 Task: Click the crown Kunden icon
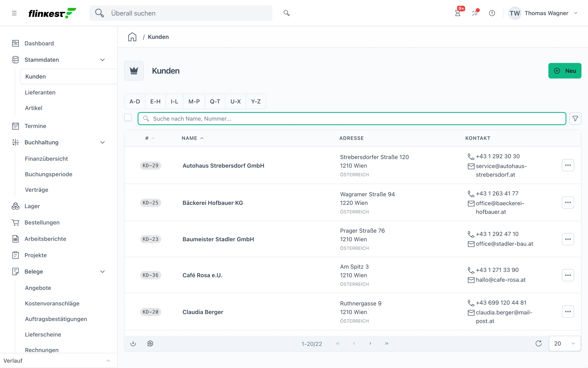134,71
